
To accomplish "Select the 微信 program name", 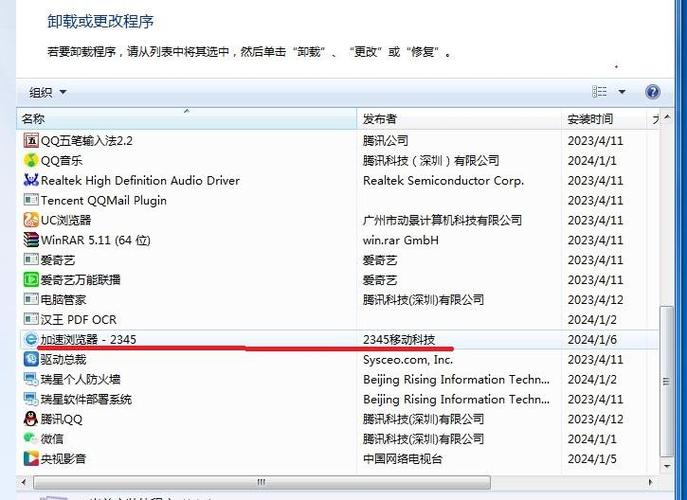I will point(52,439).
